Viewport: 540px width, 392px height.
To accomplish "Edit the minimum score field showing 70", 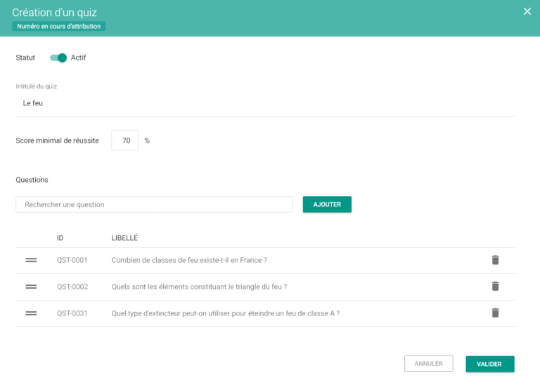I will pyautogui.click(x=125, y=141).
